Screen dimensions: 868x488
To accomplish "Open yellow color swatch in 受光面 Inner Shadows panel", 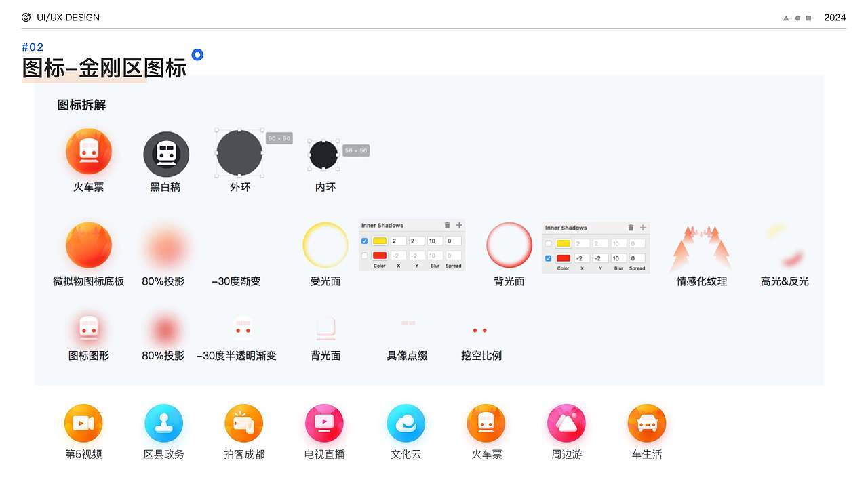I will (x=380, y=241).
